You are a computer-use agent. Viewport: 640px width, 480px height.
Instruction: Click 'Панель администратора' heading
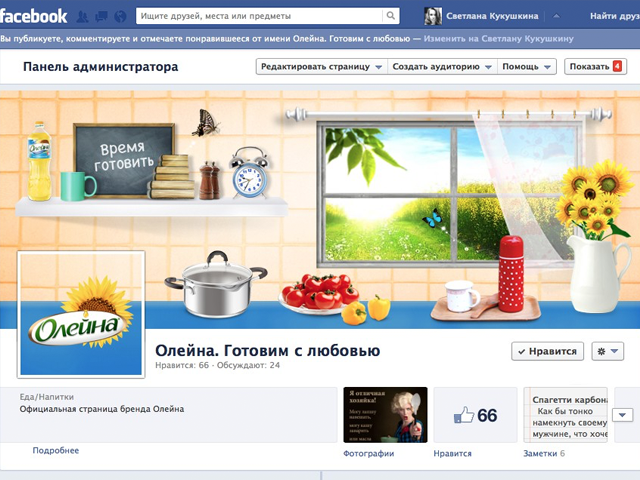click(x=100, y=67)
